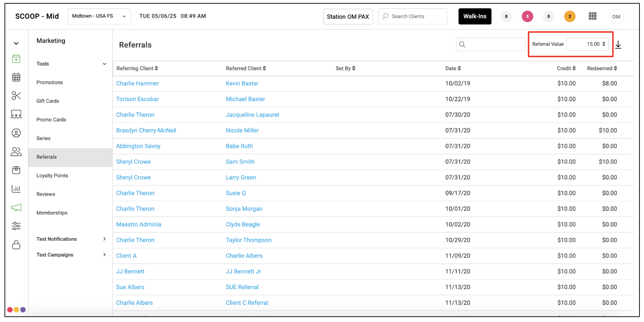Open Promo Cards in Marketing menu
This screenshot has height=322, width=644.
coord(51,120)
